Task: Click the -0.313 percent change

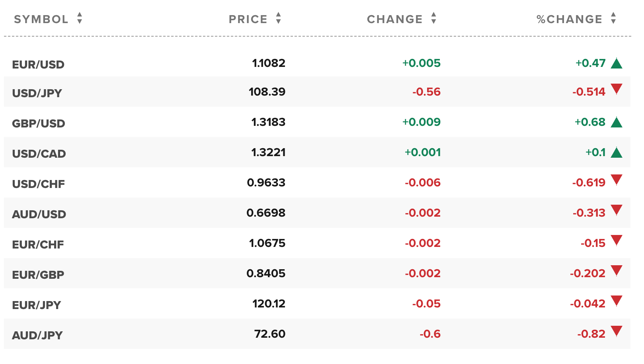Action: coord(589,213)
